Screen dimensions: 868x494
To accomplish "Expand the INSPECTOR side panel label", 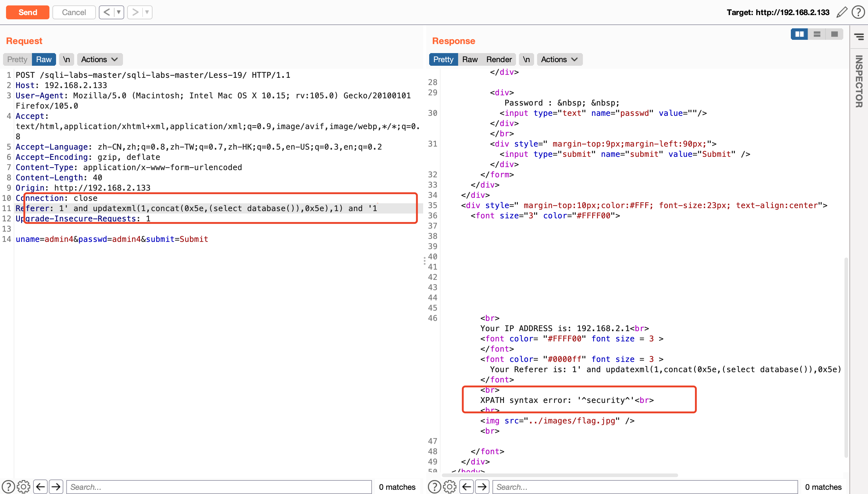I will (x=859, y=81).
